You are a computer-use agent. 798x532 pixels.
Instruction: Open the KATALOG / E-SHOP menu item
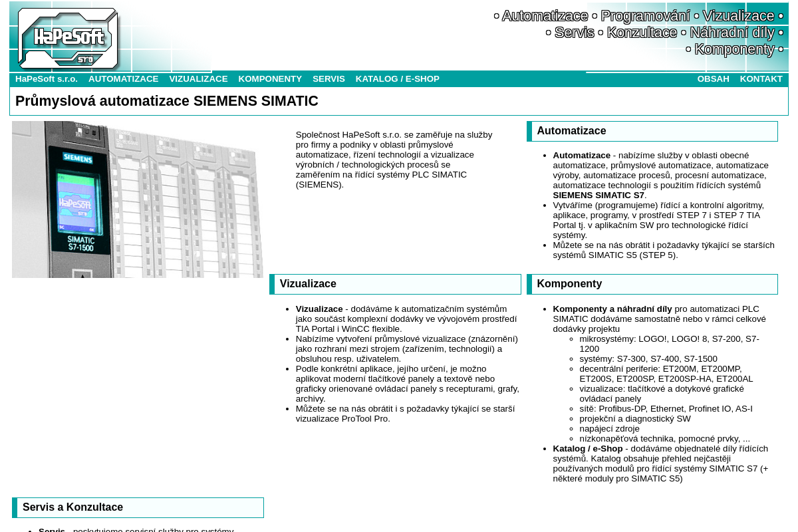pyautogui.click(x=397, y=79)
